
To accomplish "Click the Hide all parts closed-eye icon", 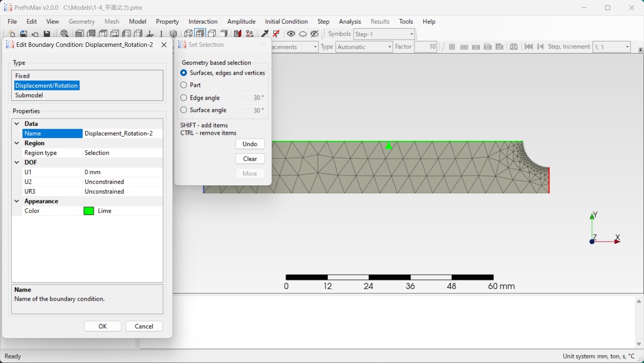I will click(303, 34).
